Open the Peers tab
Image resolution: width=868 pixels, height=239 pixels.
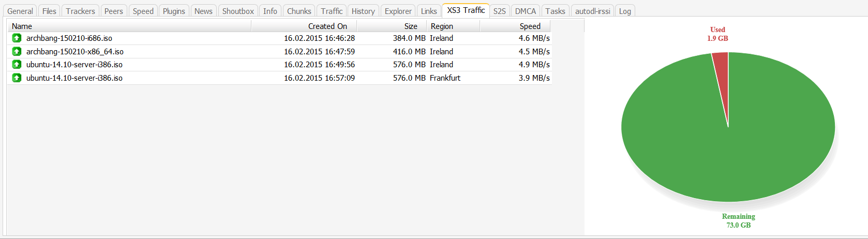click(x=113, y=11)
